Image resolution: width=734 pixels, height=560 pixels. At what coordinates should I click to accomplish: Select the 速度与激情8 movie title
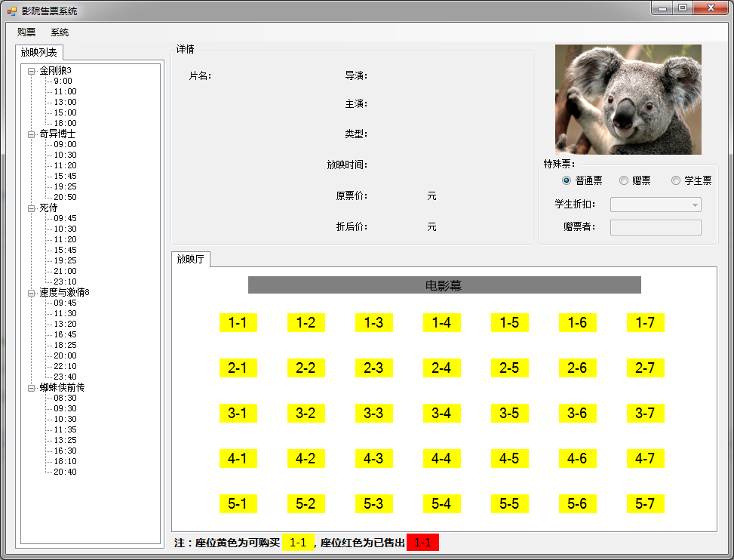(64, 292)
